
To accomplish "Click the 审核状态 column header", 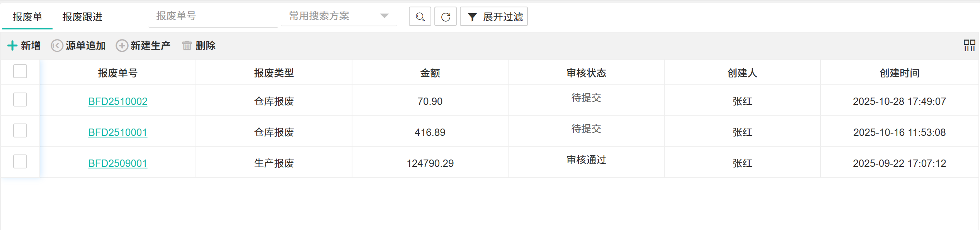I will pyautogui.click(x=586, y=73).
